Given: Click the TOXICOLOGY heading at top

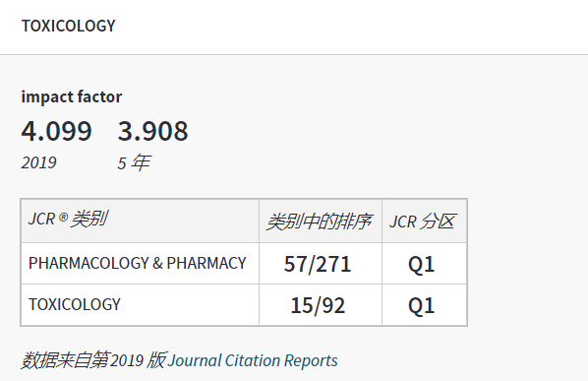Looking at the screenshot, I should tap(68, 26).
